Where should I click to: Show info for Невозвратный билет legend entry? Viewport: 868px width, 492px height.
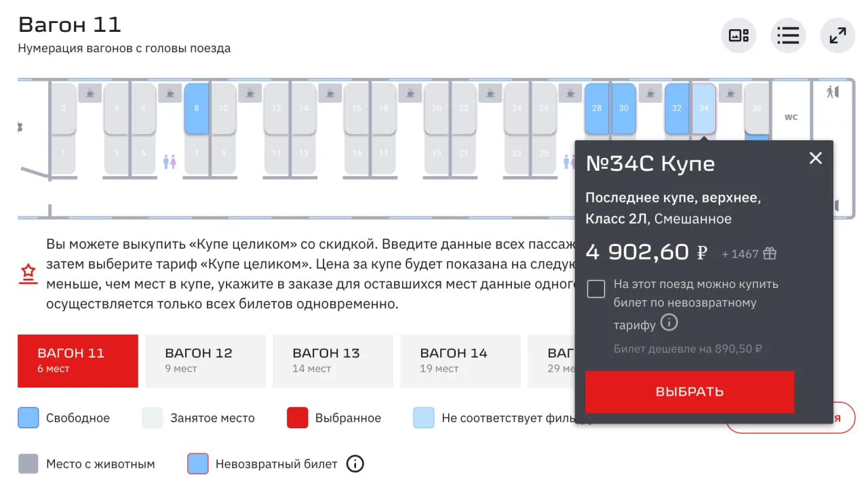(x=355, y=464)
